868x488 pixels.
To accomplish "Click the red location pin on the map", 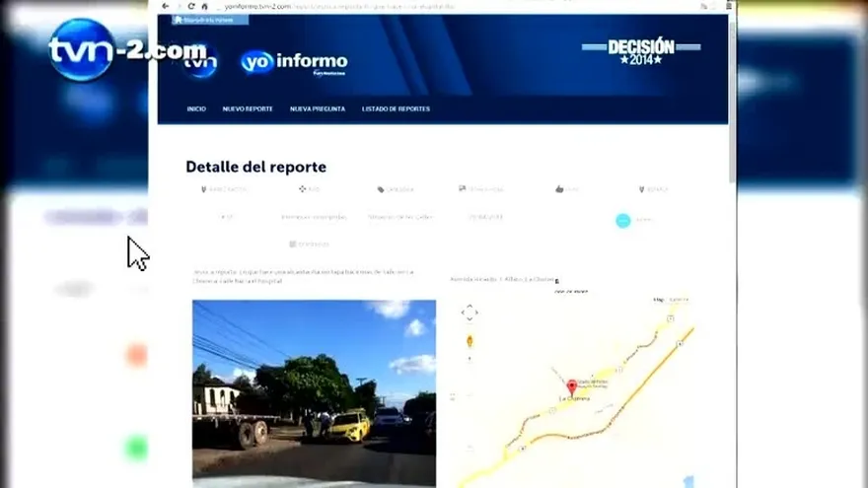I will [x=572, y=386].
